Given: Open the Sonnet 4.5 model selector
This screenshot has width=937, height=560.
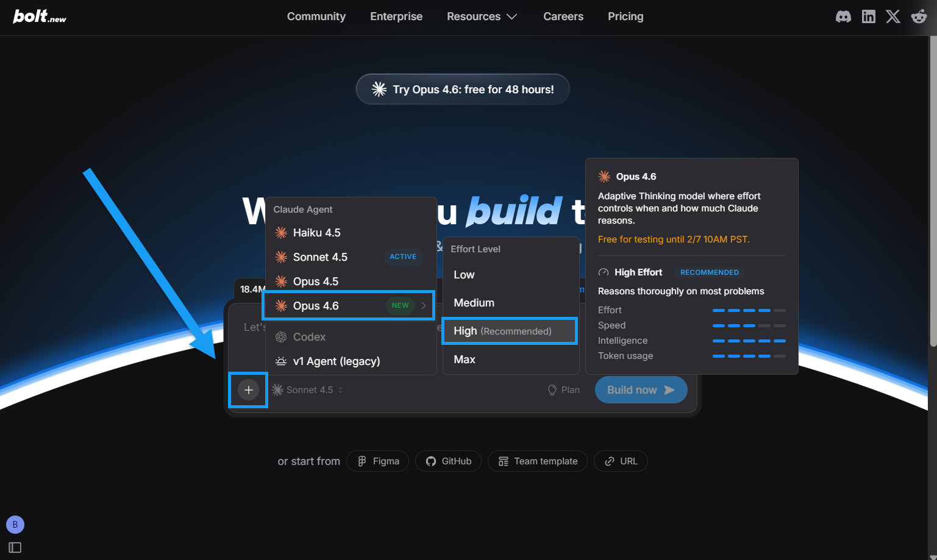Looking at the screenshot, I should point(307,390).
